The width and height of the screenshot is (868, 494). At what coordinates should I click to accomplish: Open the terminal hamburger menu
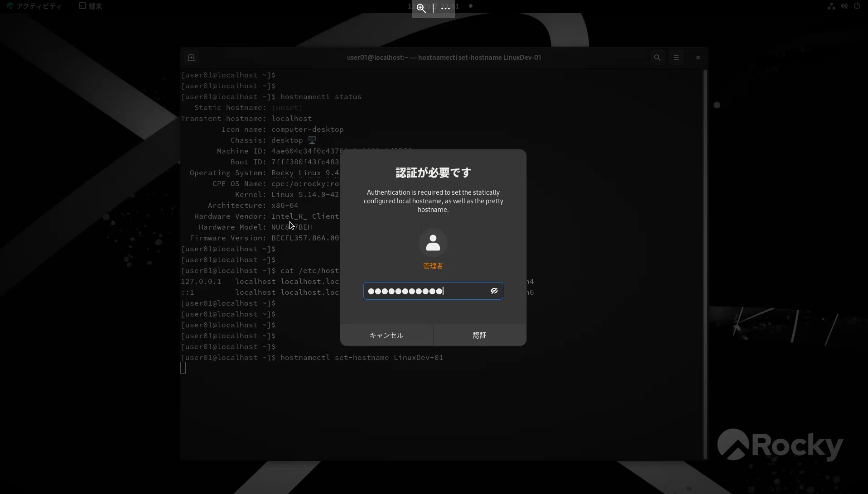pyautogui.click(x=676, y=58)
